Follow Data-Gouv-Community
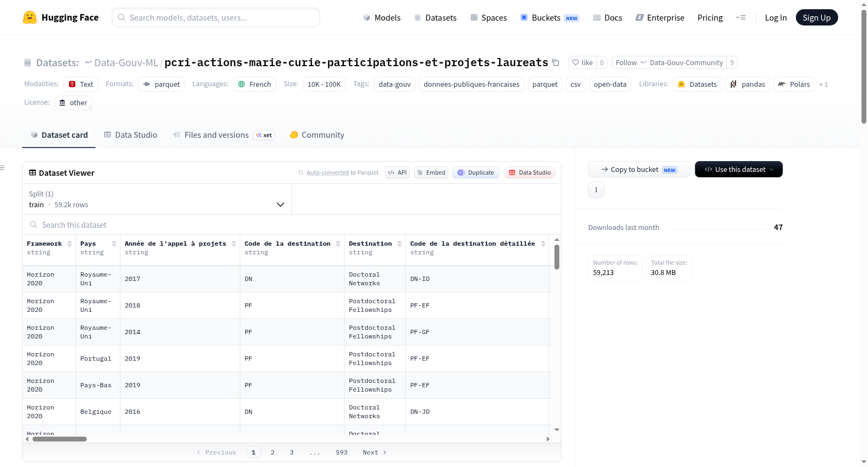Image resolution: width=868 pixels, height=467 pixels. pyautogui.click(x=669, y=62)
